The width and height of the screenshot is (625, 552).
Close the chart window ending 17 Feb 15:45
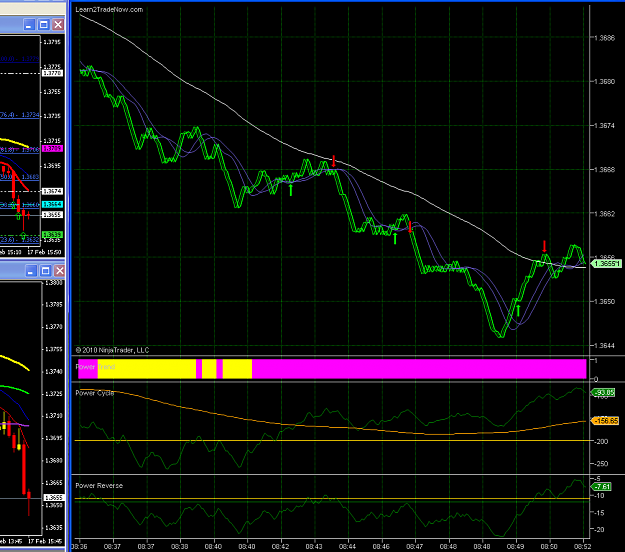point(59,271)
